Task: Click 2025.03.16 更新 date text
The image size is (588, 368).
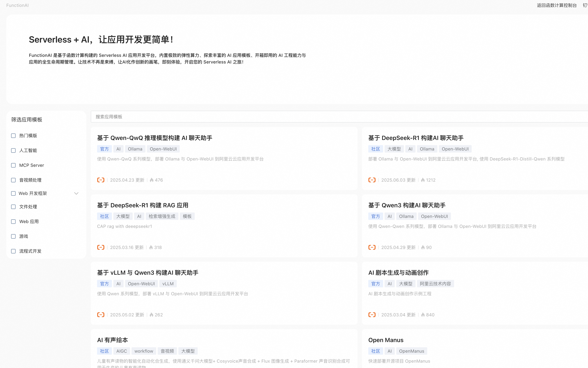Action: 127,247
